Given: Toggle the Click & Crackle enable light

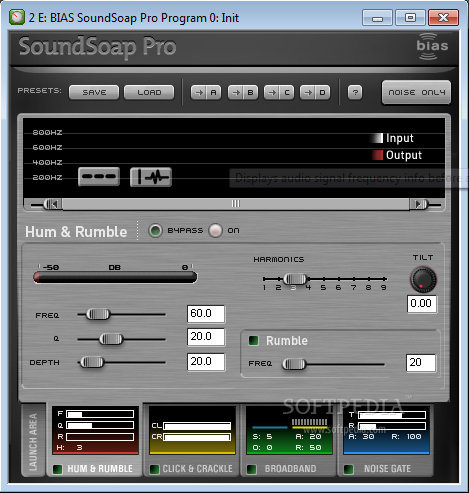Looking at the screenshot, I should click(154, 469).
